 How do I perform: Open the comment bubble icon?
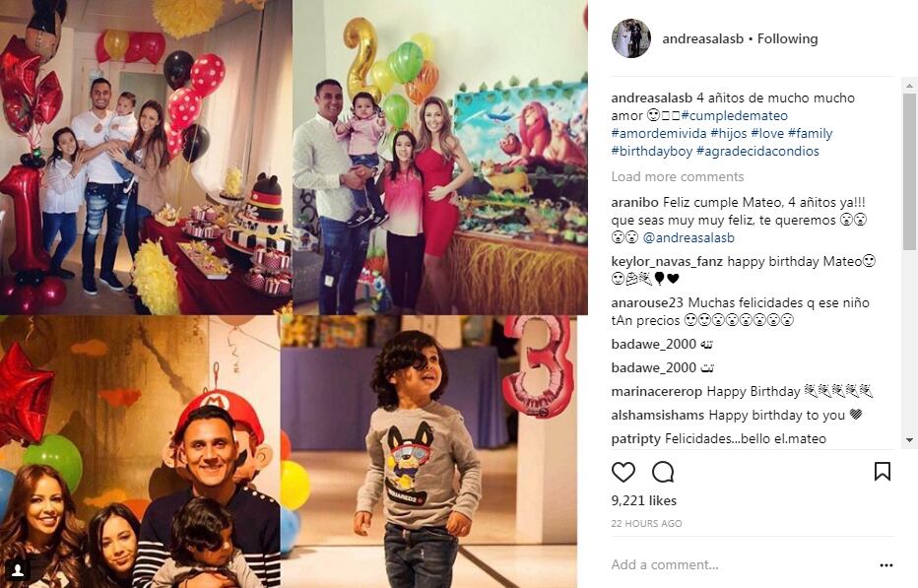pyautogui.click(x=663, y=472)
